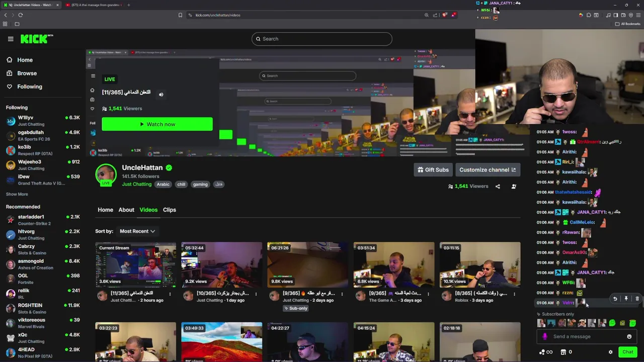Delete the hovered chat message trash icon

pyautogui.click(x=637, y=299)
